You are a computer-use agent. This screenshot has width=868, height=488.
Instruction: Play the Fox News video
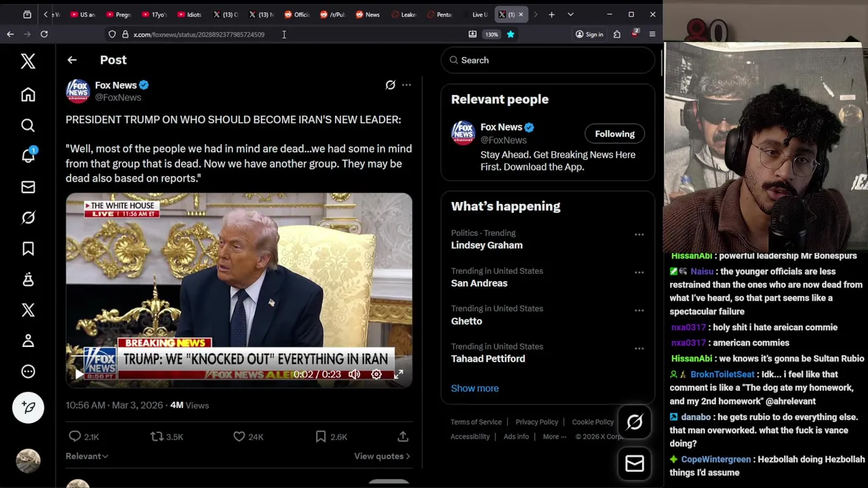click(x=79, y=374)
